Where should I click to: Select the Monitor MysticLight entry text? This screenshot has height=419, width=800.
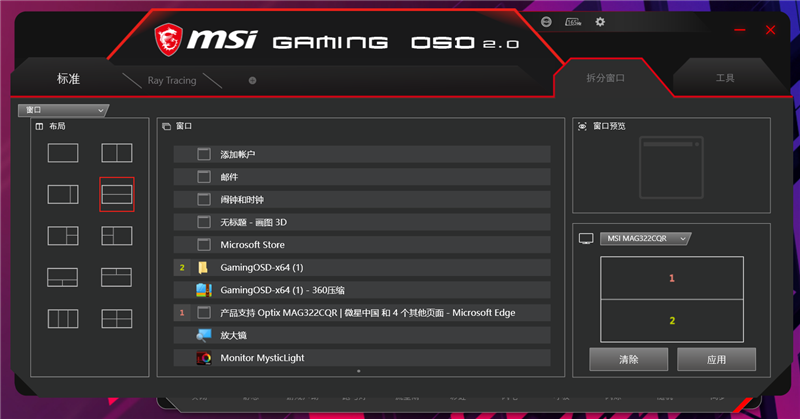[262, 358]
